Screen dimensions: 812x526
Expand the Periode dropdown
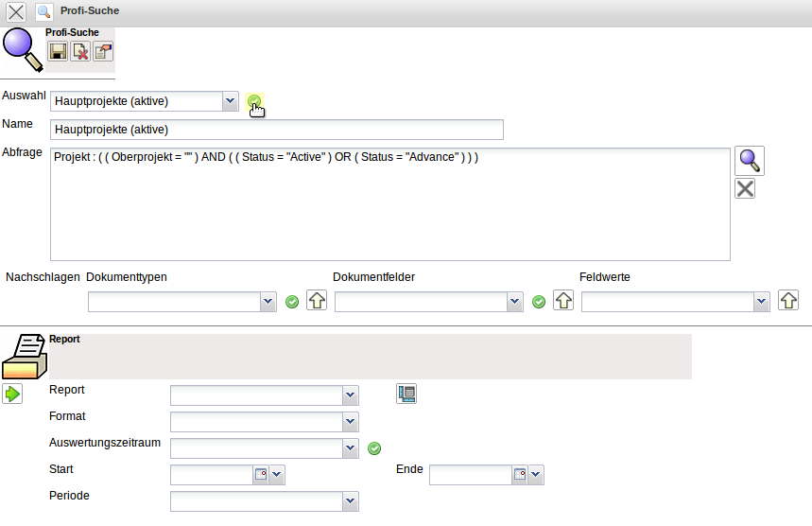click(350, 501)
